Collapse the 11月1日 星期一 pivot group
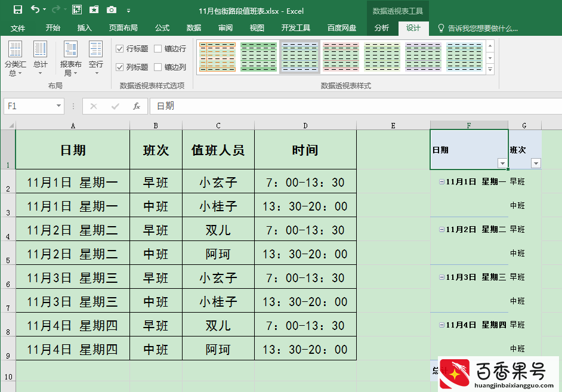Screen dimensions: 562x392 [441, 181]
